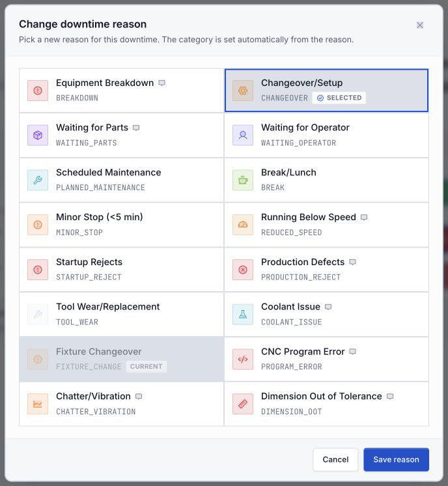Click the CNC Program Error code icon

point(243,359)
